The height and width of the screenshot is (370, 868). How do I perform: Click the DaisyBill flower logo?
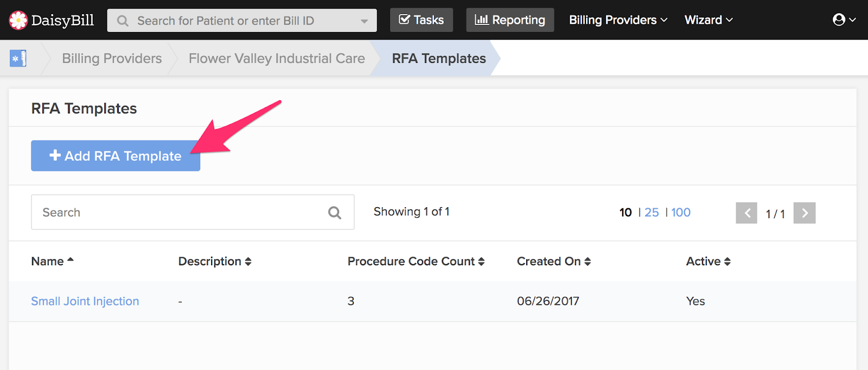(18, 20)
